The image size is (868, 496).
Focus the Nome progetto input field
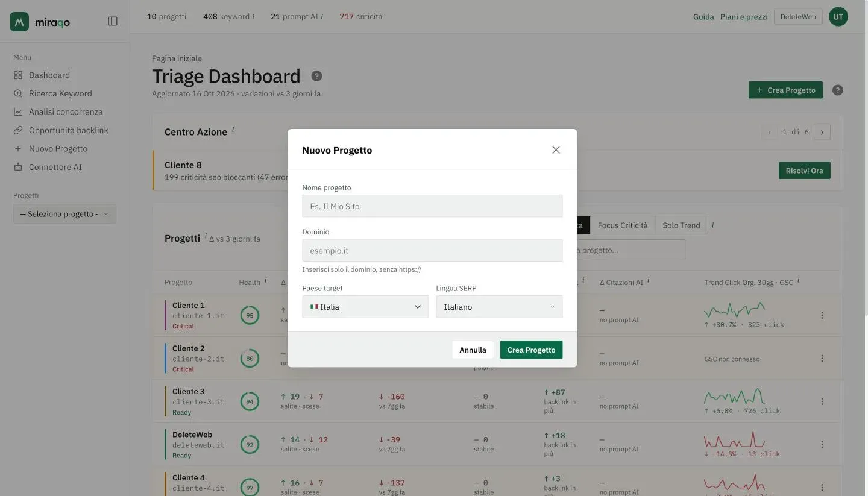point(432,206)
